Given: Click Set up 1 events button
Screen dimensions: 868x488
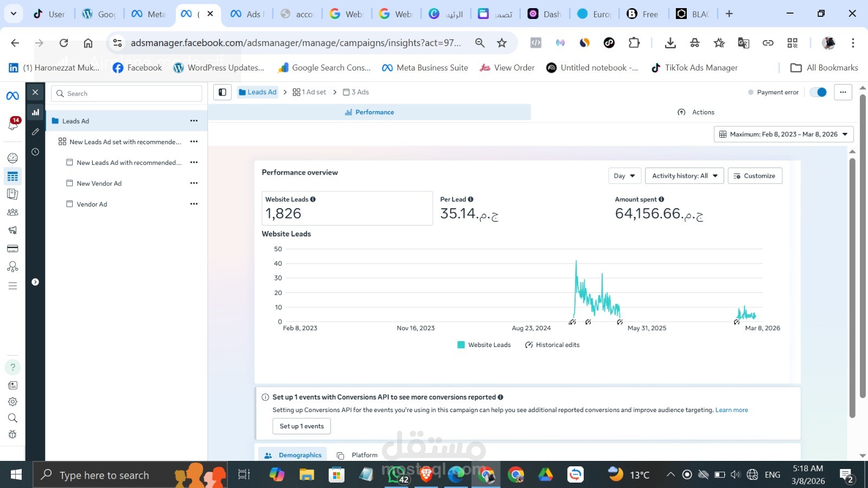Looking at the screenshot, I should (x=302, y=426).
